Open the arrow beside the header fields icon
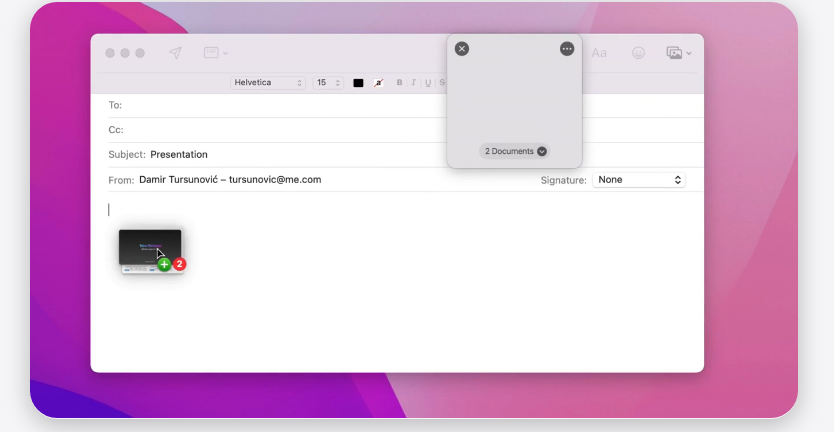The image size is (834, 432). pos(226,53)
